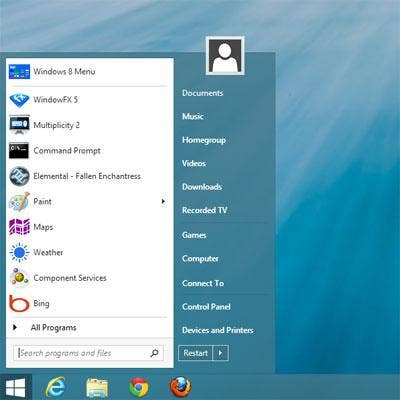The image size is (400, 400).
Task: Open the Maps purple icon
Action: click(x=19, y=227)
